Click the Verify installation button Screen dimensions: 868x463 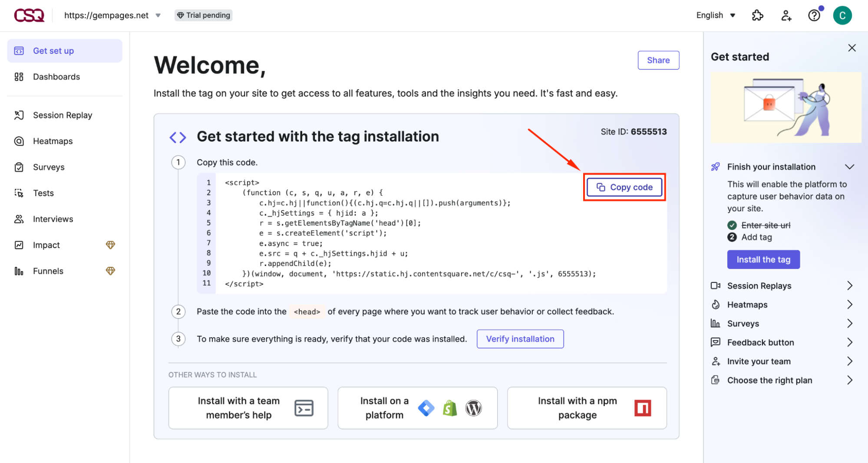point(520,339)
